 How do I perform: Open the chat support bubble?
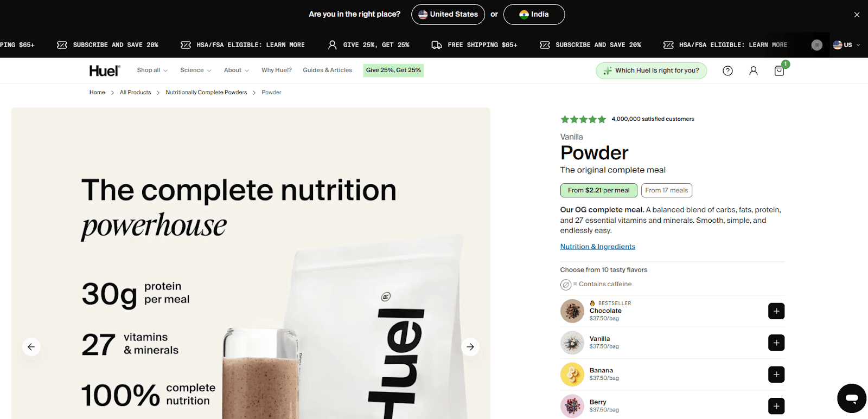pyautogui.click(x=852, y=398)
